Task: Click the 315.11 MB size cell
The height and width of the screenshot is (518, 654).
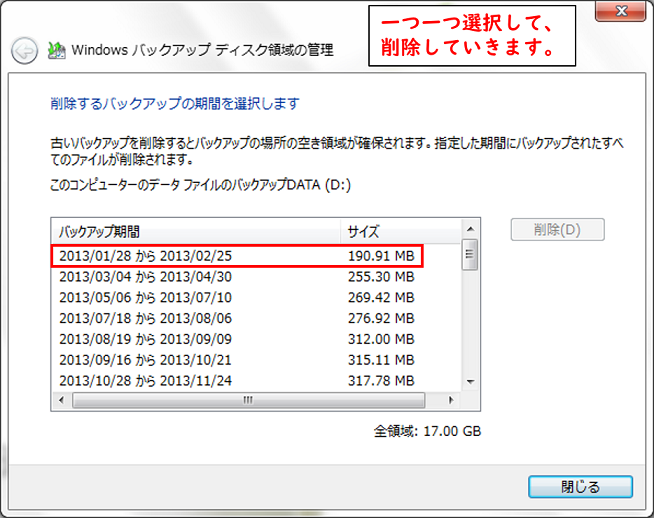Action: point(381,360)
